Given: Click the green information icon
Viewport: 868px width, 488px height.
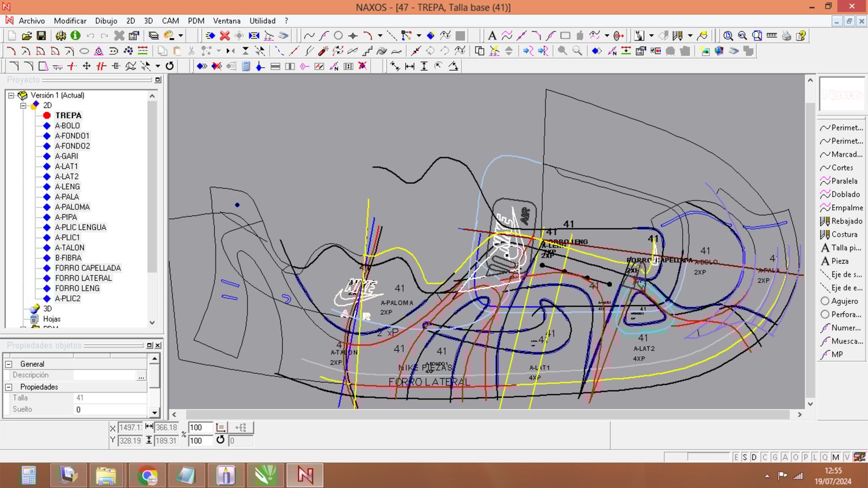Looking at the screenshot, I should [x=75, y=36].
